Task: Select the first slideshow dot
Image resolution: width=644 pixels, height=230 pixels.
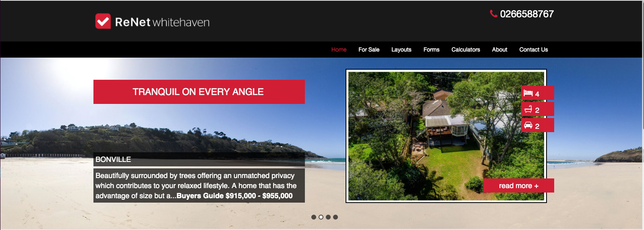Action: [314, 217]
